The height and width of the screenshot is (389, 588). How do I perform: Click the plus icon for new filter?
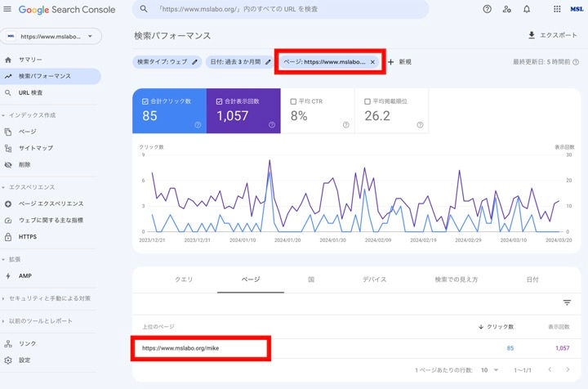click(x=390, y=62)
